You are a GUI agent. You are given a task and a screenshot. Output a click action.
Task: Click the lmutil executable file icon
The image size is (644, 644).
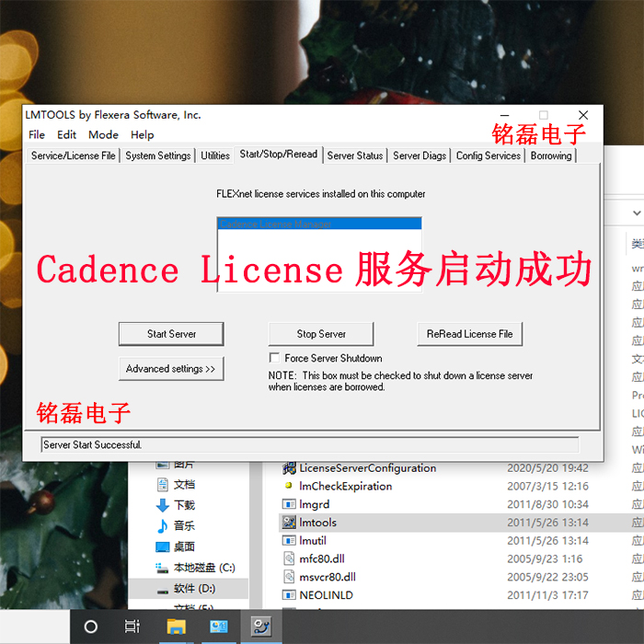(289, 540)
